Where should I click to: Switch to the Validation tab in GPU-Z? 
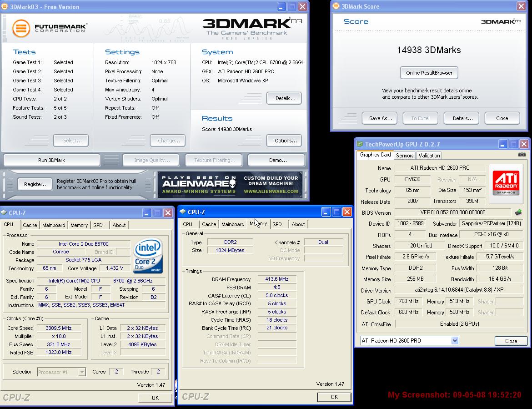point(429,156)
